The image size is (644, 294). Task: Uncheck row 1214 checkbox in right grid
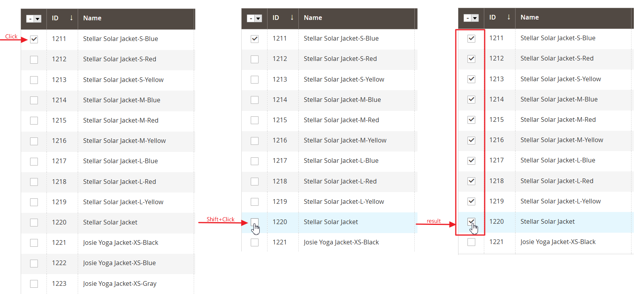point(471,99)
